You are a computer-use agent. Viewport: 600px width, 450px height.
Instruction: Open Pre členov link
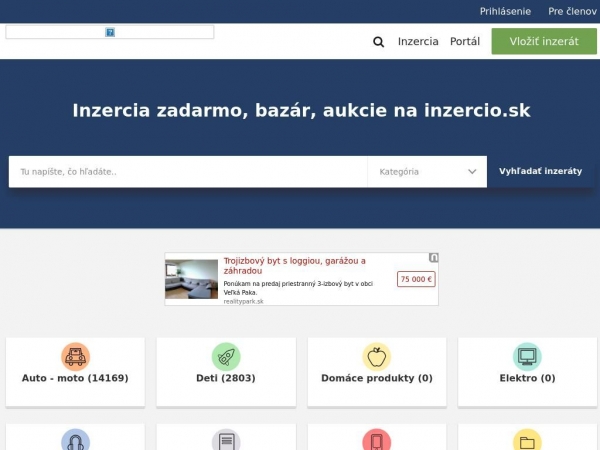pyautogui.click(x=572, y=11)
